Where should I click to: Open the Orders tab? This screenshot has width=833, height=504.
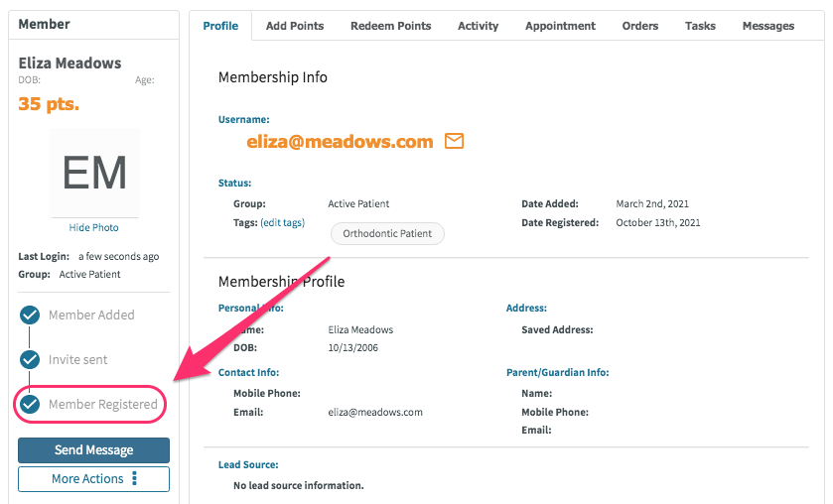[640, 26]
